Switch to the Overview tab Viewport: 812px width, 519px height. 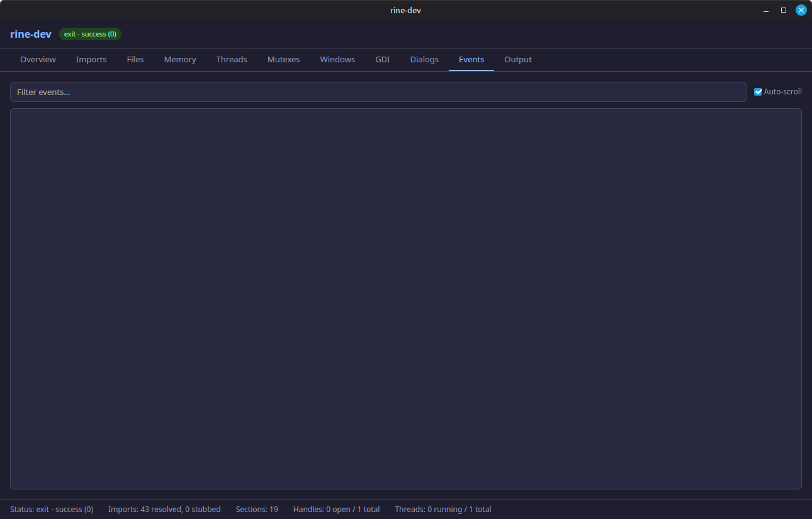pyautogui.click(x=38, y=59)
